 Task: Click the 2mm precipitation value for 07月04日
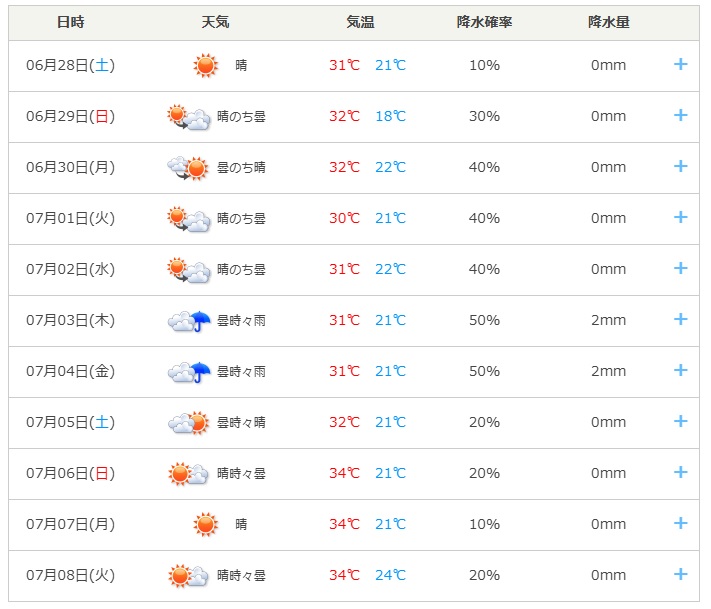coord(608,371)
